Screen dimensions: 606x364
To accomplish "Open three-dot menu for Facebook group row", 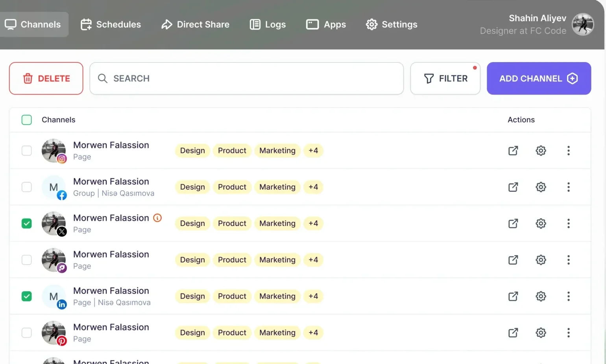I will pos(569,187).
